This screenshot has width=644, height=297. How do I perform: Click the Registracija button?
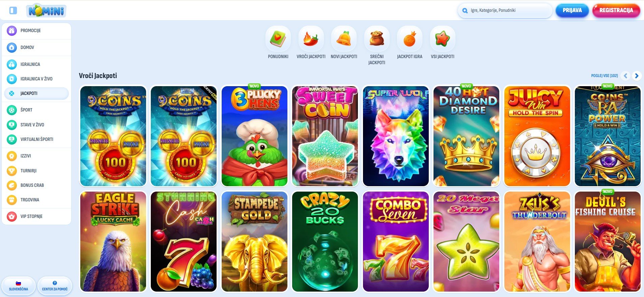[616, 10]
